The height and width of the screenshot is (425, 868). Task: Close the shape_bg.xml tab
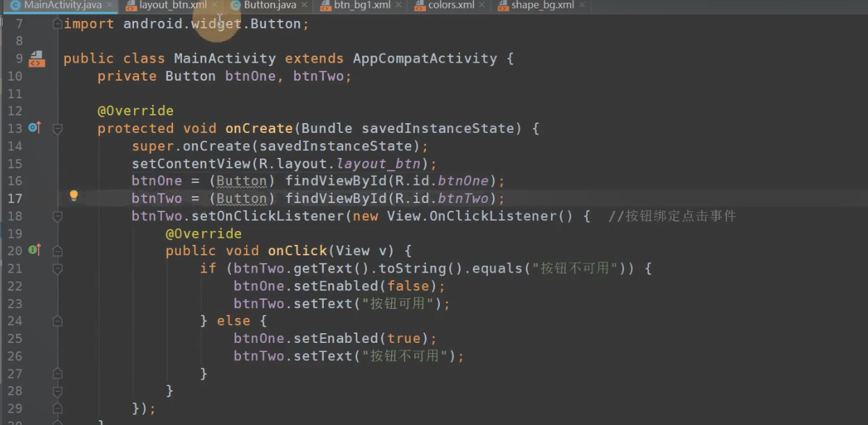point(582,5)
